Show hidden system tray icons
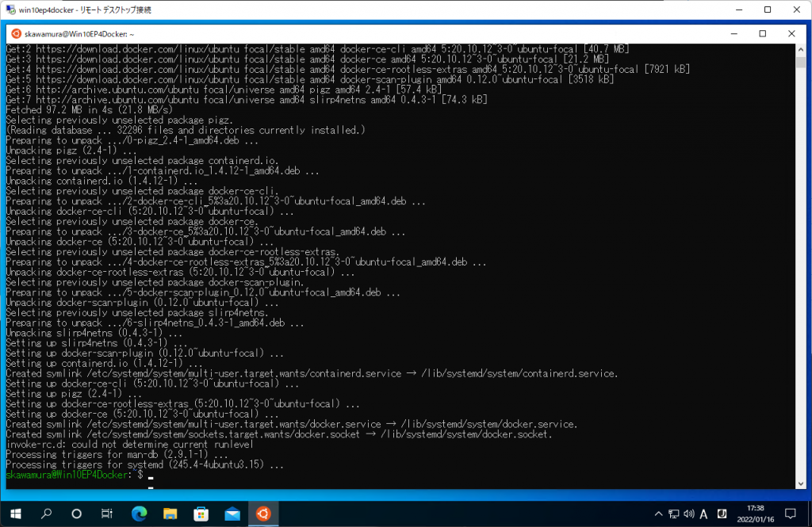 click(x=658, y=514)
